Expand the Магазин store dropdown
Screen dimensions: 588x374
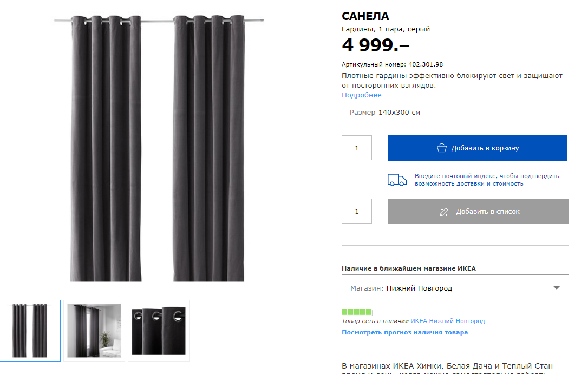click(455, 288)
